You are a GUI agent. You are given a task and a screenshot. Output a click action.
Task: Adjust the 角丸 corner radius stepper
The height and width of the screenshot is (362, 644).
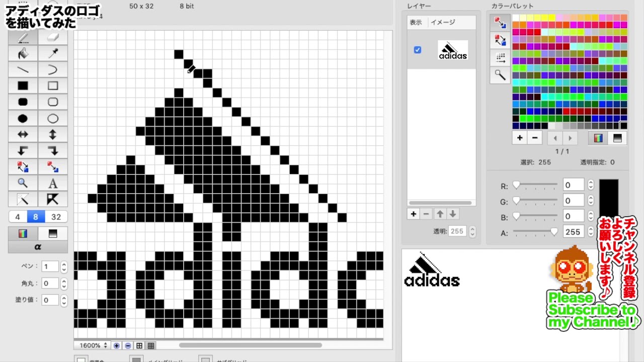click(64, 284)
